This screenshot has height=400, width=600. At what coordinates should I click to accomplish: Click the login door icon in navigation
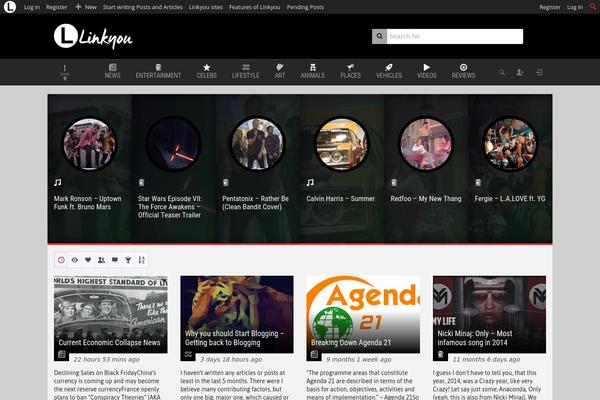click(539, 72)
